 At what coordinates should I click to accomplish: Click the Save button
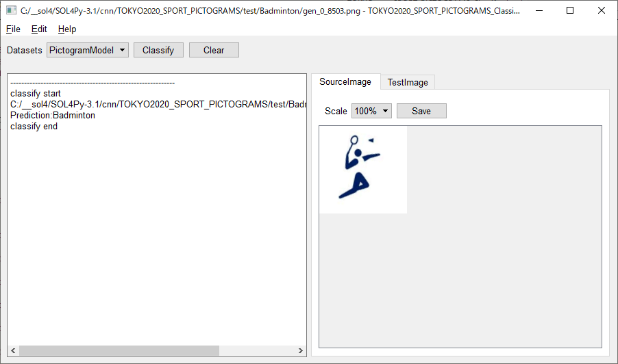pyautogui.click(x=421, y=111)
